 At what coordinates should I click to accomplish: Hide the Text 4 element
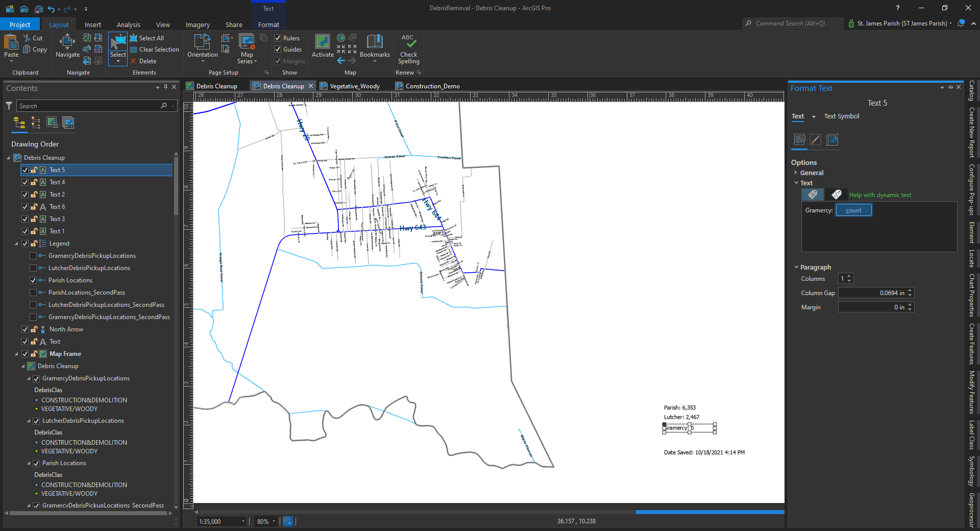[25, 182]
